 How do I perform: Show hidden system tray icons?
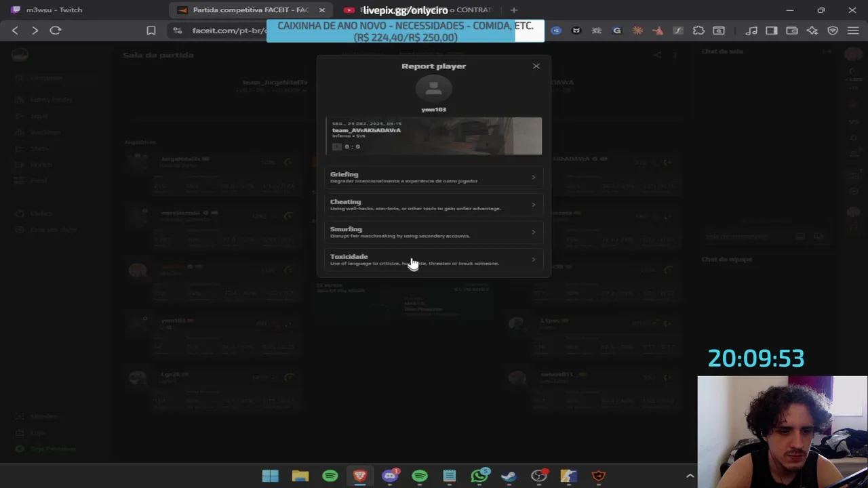[690, 476]
